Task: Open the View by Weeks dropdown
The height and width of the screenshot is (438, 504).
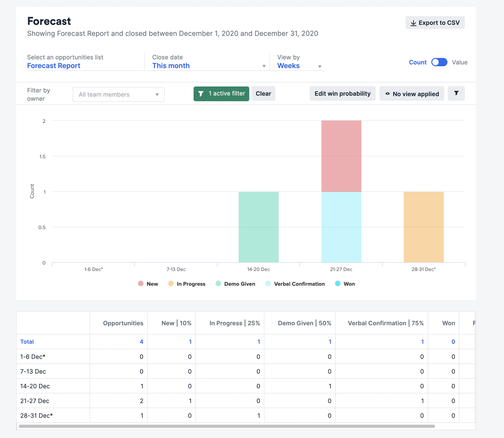Action: [300, 66]
